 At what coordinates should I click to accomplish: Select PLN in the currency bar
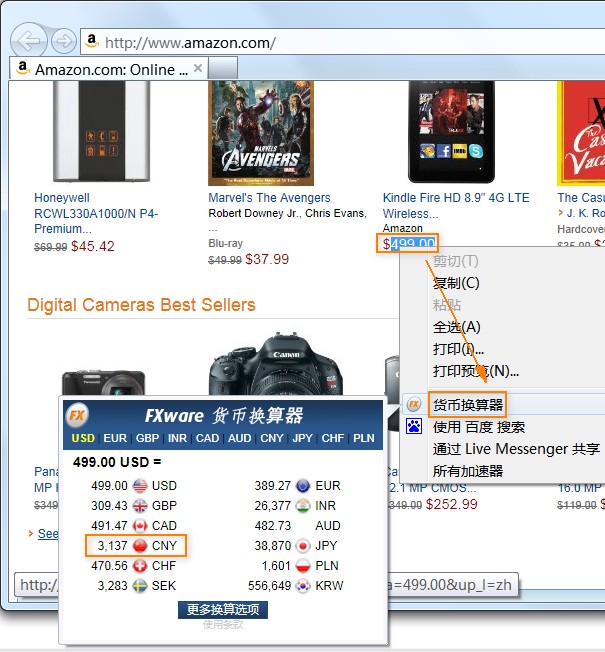(364, 438)
